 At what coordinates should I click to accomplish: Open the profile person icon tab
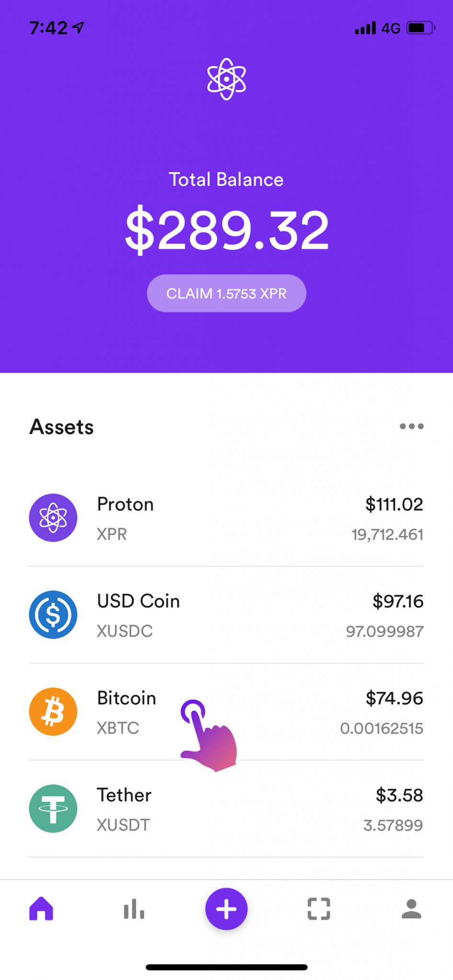tap(411, 908)
